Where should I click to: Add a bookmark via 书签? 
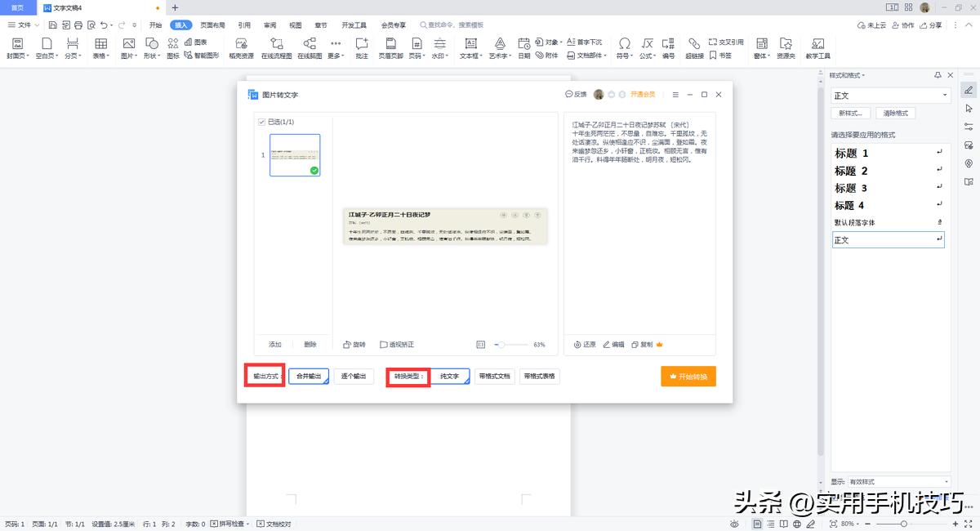[x=720, y=56]
